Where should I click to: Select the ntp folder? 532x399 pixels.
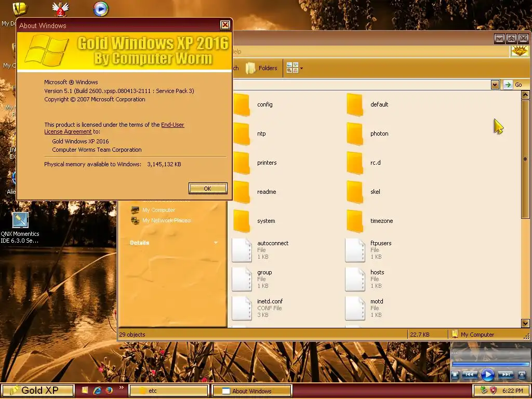[x=250, y=134]
